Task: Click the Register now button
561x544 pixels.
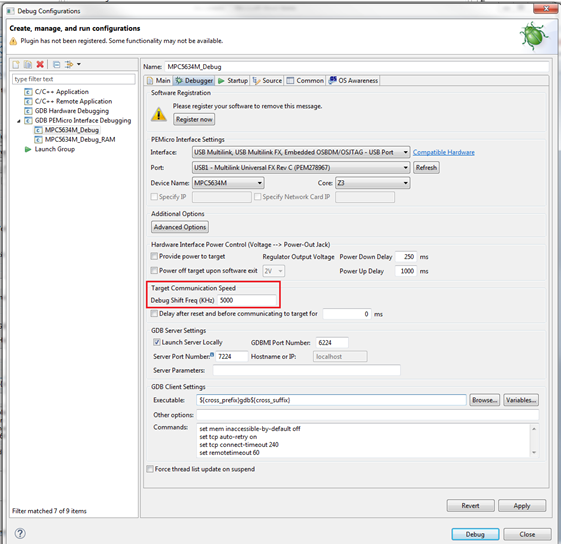Action: (x=194, y=120)
